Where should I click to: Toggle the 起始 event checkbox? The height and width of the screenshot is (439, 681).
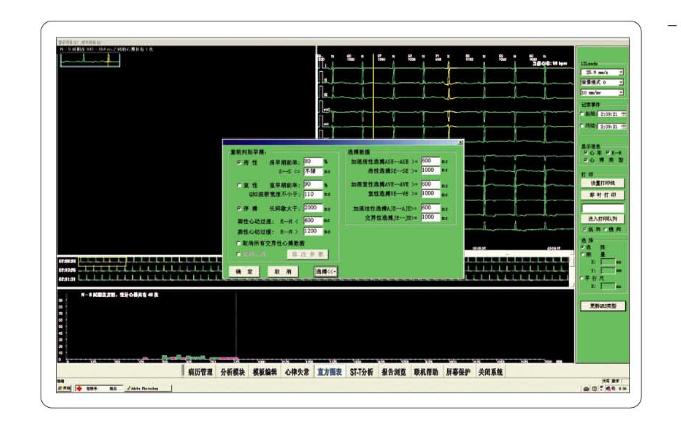tap(583, 114)
